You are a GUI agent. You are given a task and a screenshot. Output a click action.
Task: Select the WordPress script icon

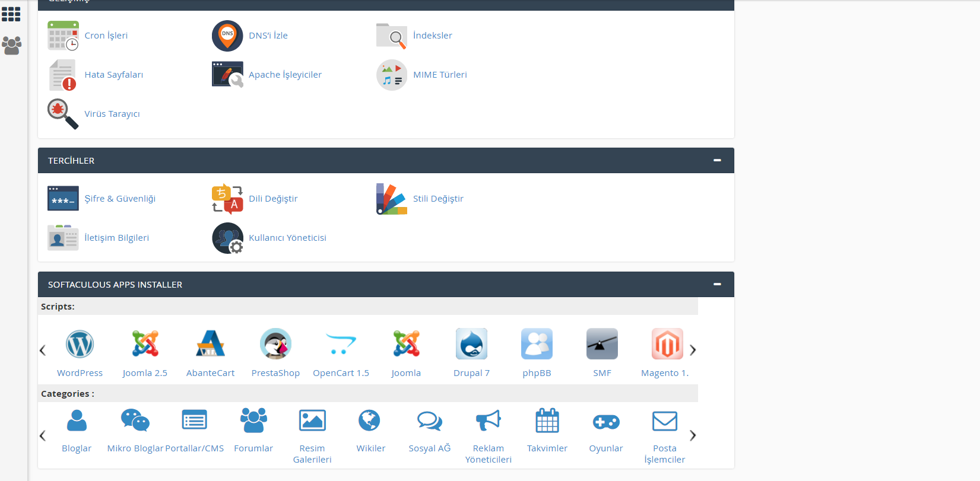(80, 344)
